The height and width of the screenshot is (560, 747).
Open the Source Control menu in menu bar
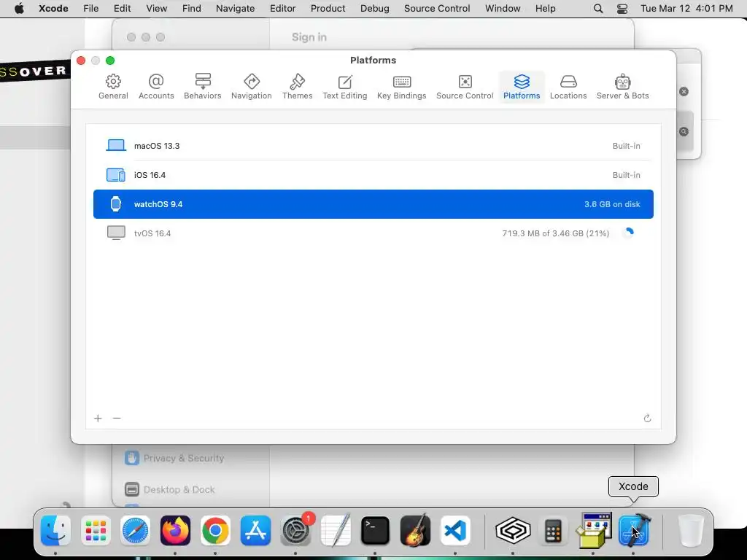[437, 9]
